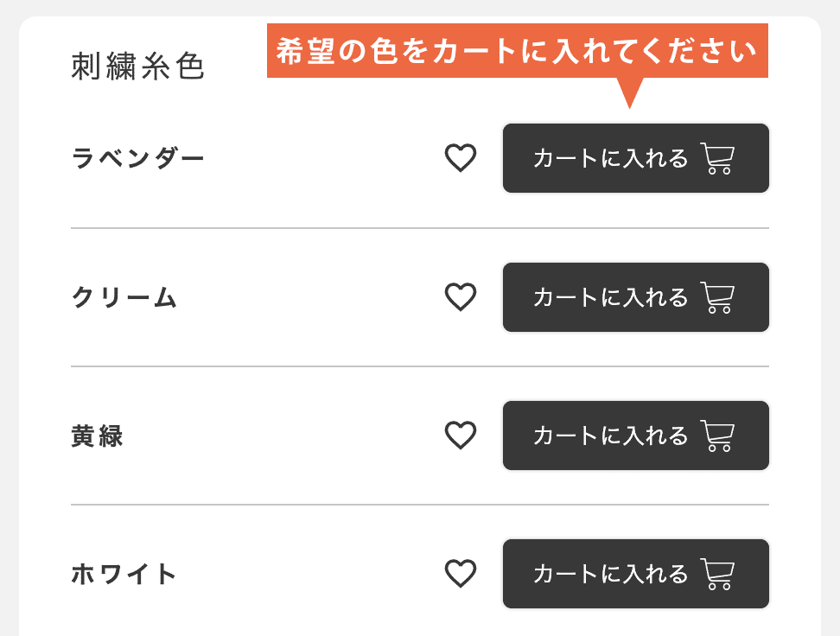840x636 pixels.
Task: Click the クリーム color label
Action: tap(124, 298)
